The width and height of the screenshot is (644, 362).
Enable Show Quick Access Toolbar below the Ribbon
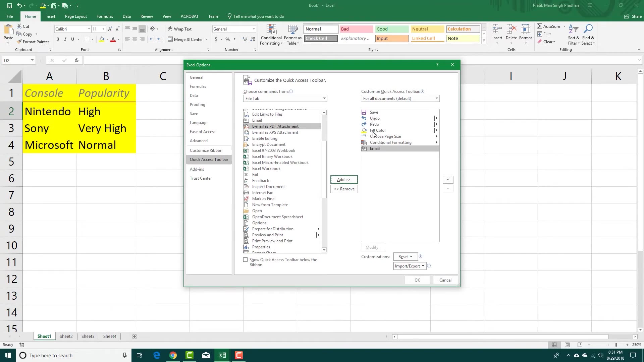click(x=246, y=259)
